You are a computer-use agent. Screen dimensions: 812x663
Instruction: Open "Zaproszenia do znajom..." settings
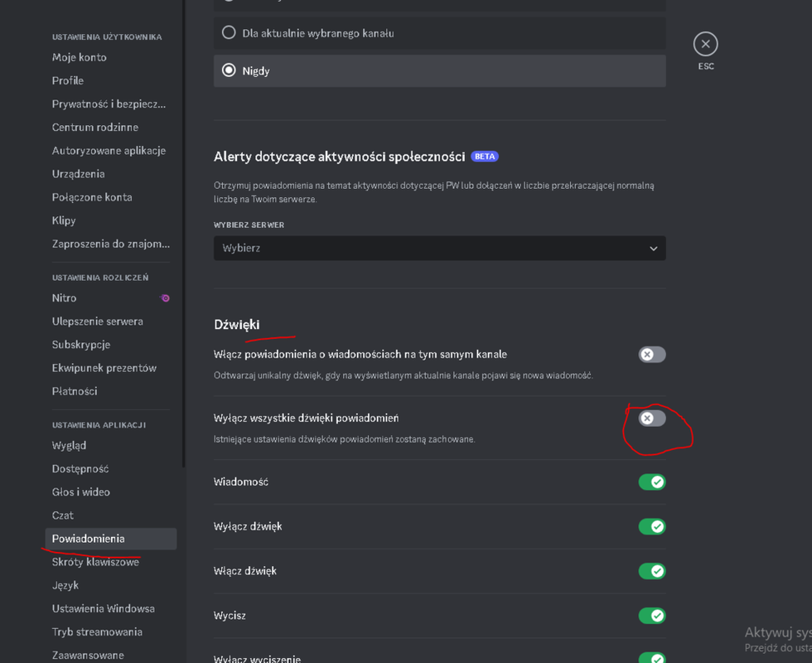pyautogui.click(x=111, y=244)
